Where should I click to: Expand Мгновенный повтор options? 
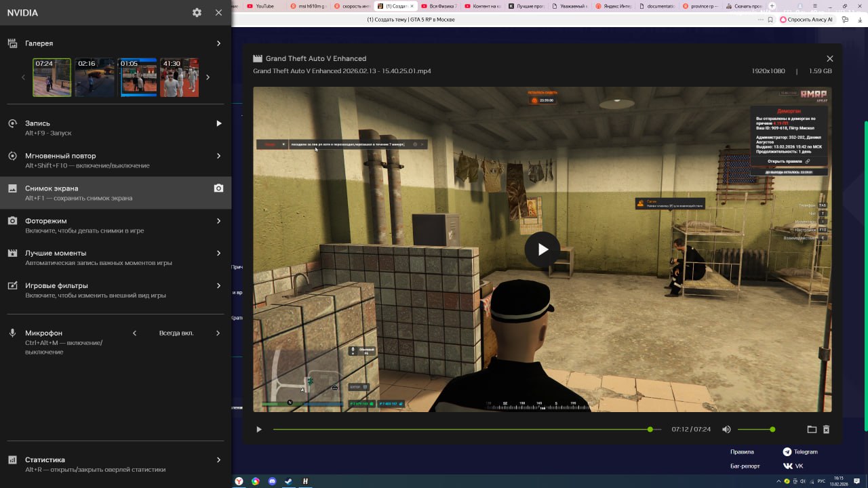[x=218, y=156]
